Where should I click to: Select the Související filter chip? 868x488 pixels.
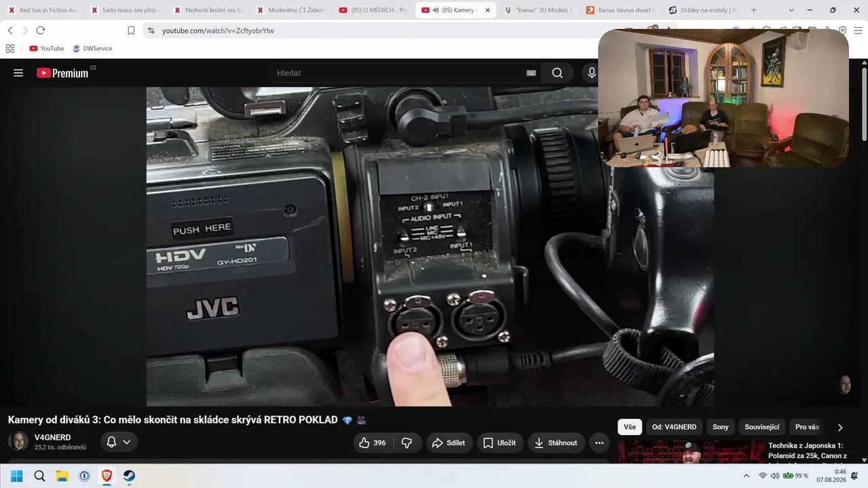click(762, 427)
